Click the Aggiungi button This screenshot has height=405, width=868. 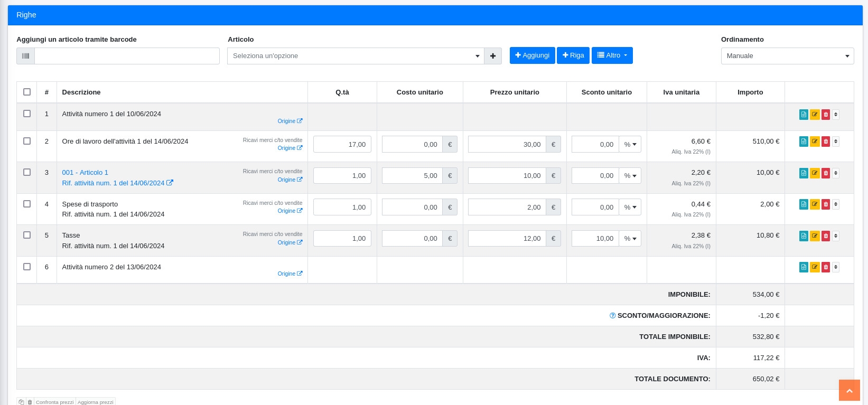click(x=532, y=55)
